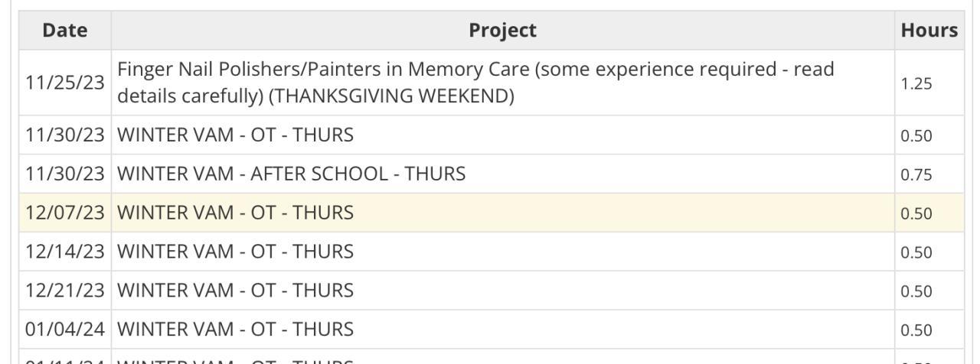Open 12/14/23 WINTER VAM - OT - THURS
Viewport: 980px width, 364px height.
click(235, 252)
